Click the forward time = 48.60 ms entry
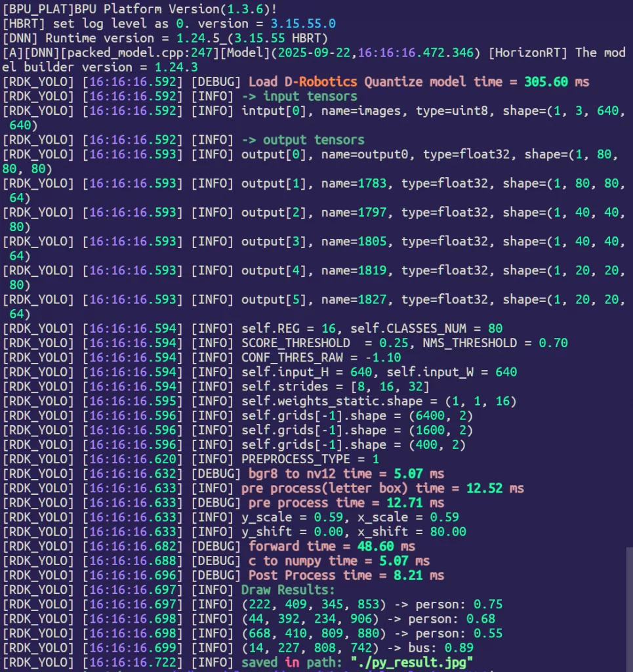The image size is (633, 672). 331,546
